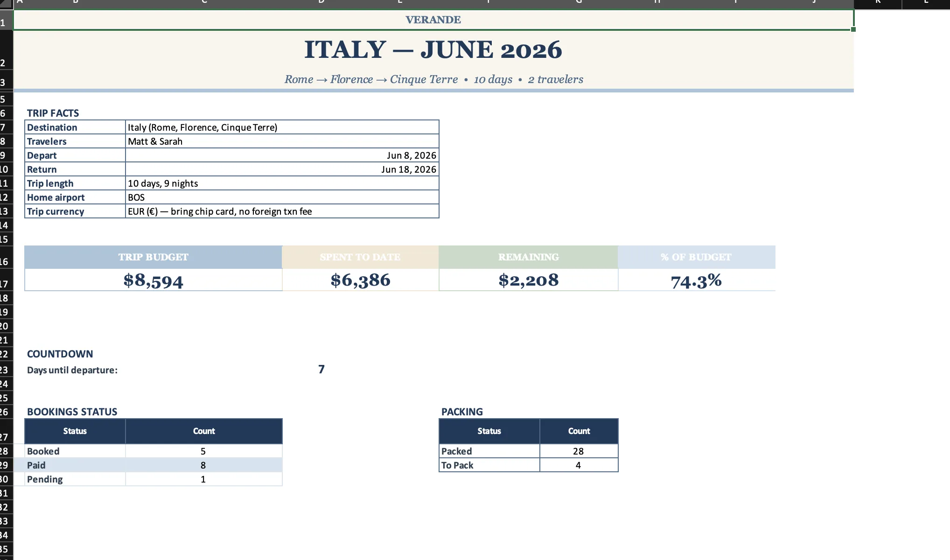950x560 pixels.
Task: Select the COUNTDOWN heading
Action: 60,354
